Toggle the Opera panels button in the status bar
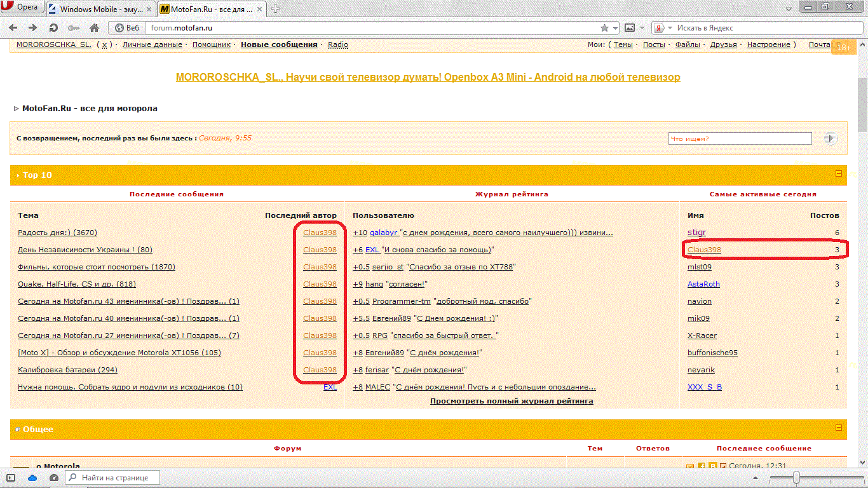 click(11, 477)
